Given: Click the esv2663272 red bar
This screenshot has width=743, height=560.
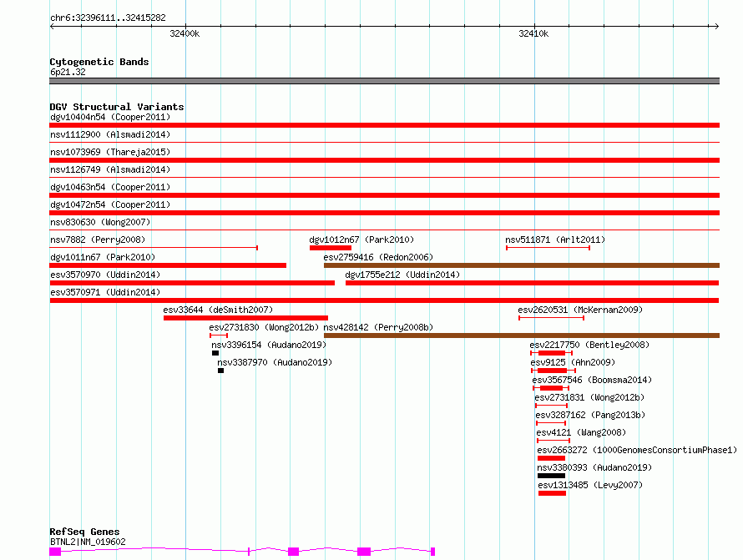Looking at the screenshot, I should click(x=551, y=458).
